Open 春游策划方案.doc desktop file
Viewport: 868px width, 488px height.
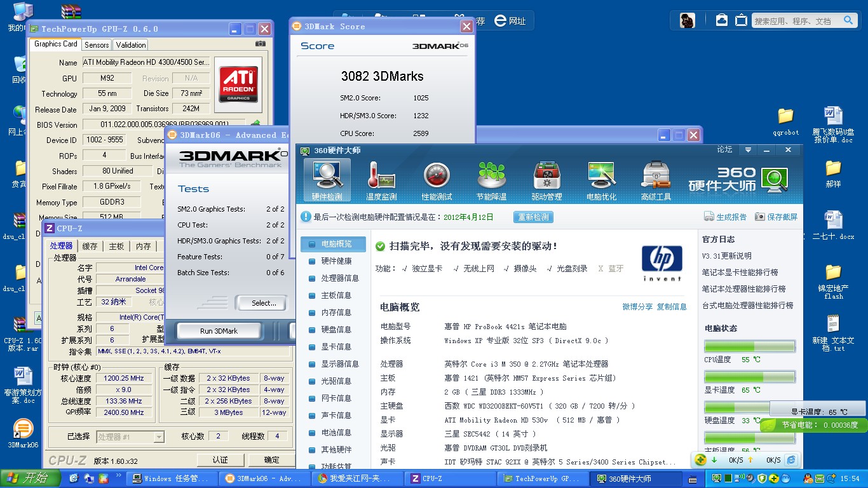(23, 385)
